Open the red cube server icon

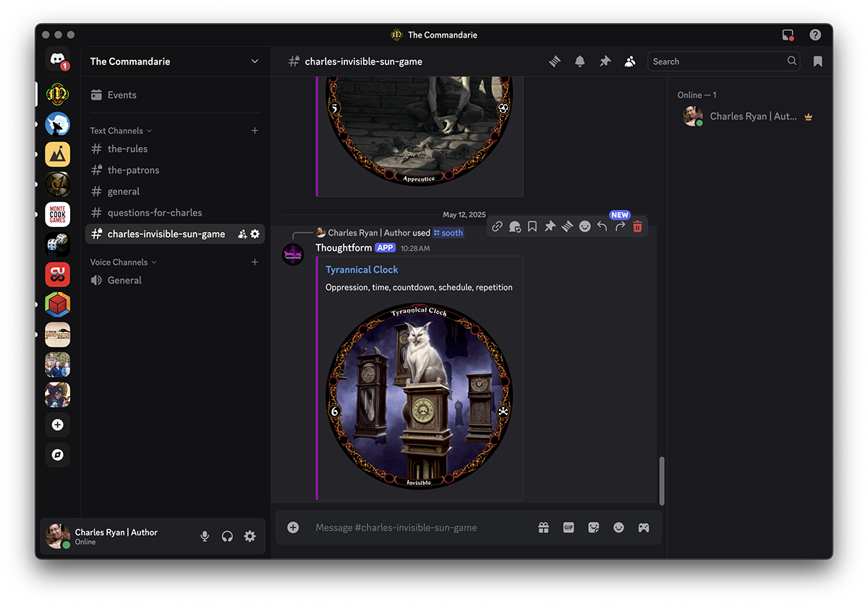pyautogui.click(x=58, y=304)
